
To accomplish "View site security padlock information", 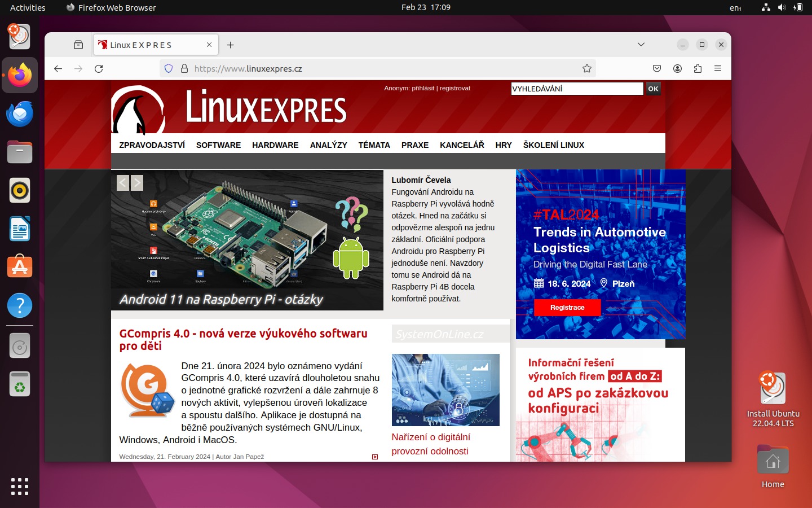I will 184,68.
